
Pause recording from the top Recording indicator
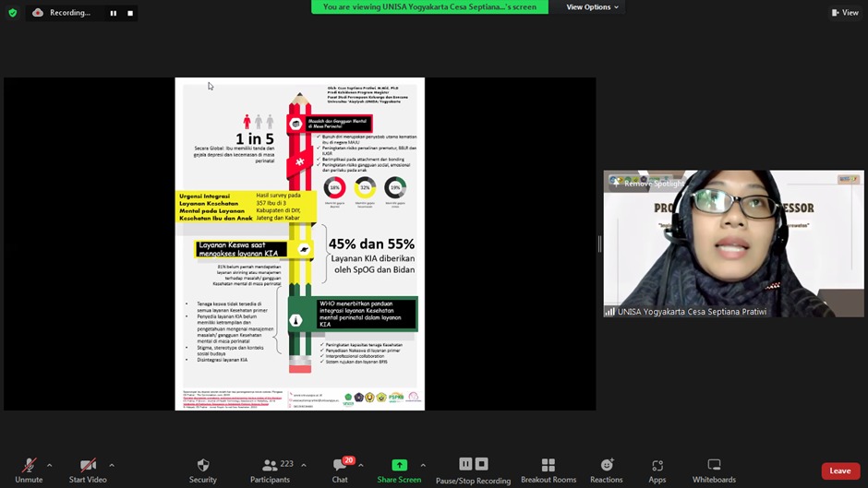tap(114, 13)
